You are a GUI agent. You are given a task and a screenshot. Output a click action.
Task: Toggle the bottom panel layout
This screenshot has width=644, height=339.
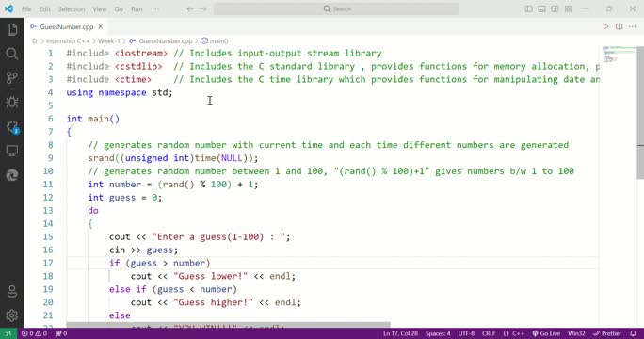[541, 8]
